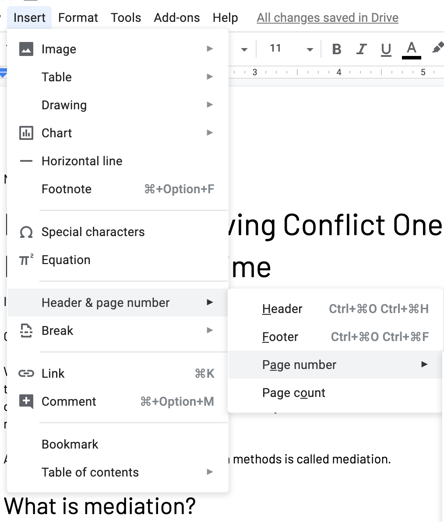
Task: Choose Header from the submenu
Action: [335, 309]
